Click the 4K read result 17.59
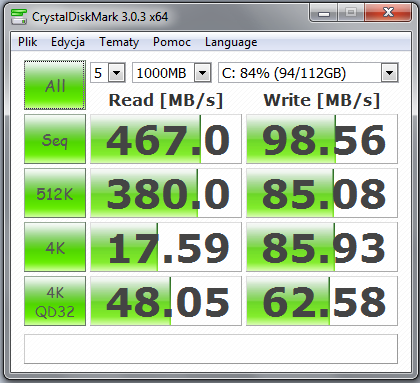Image resolution: width=420 pixels, height=383 pixels. [x=166, y=247]
